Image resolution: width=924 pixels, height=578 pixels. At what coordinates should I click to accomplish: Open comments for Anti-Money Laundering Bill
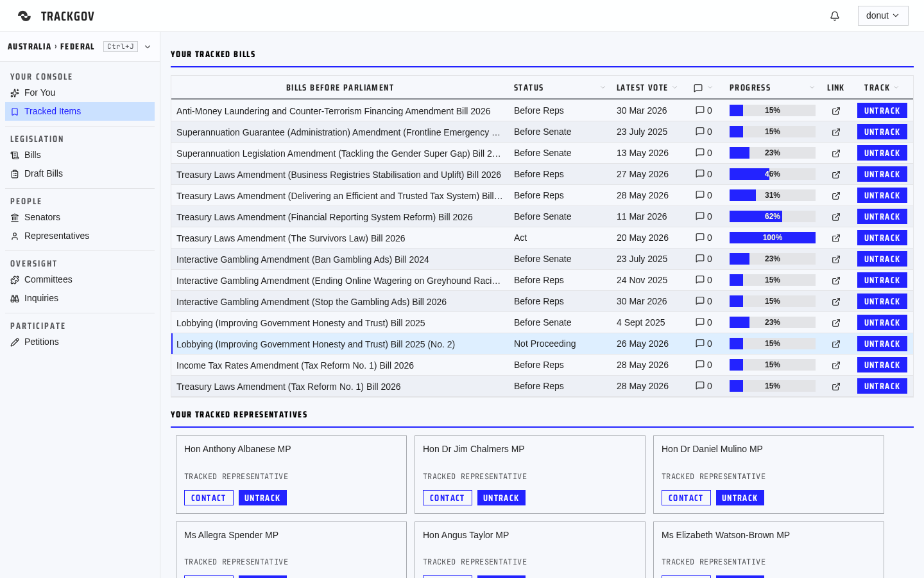click(704, 110)
